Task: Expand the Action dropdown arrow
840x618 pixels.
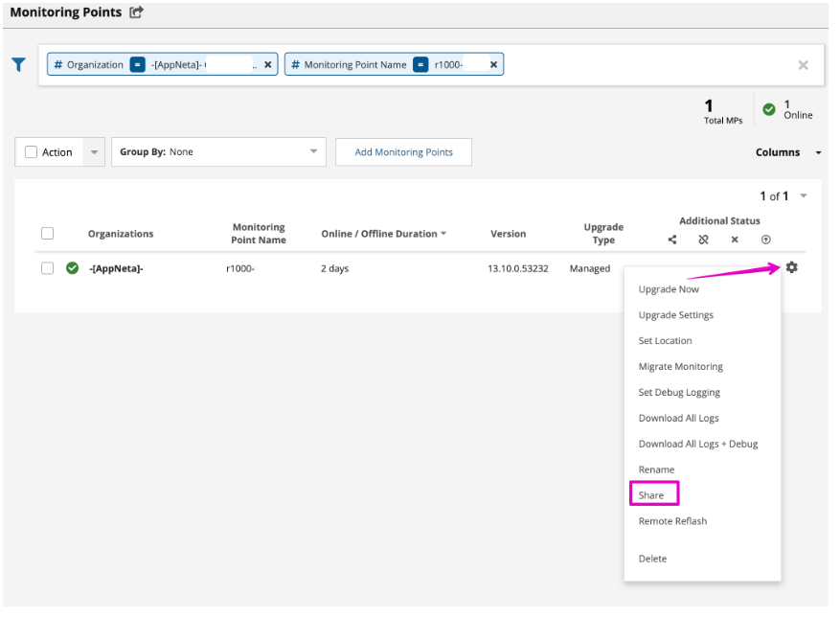Action: tap(94, 152)
